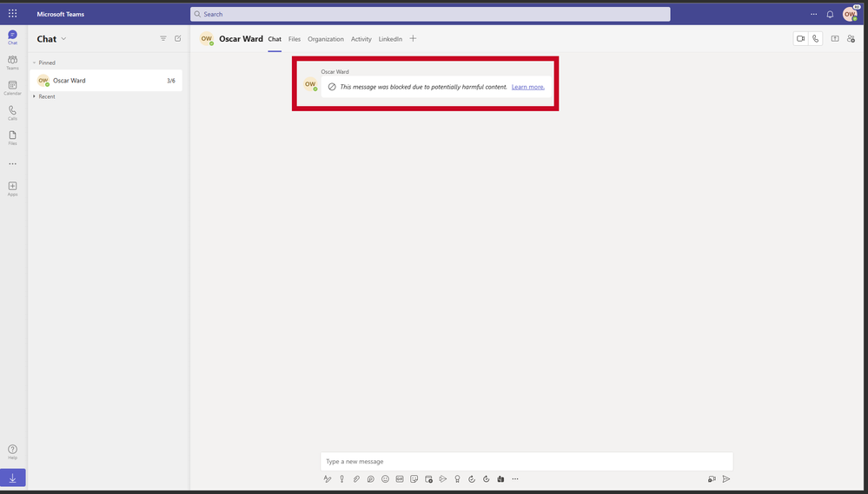Open Help in the sidebar
Screen dimensions: 868x494
[12, 452]
